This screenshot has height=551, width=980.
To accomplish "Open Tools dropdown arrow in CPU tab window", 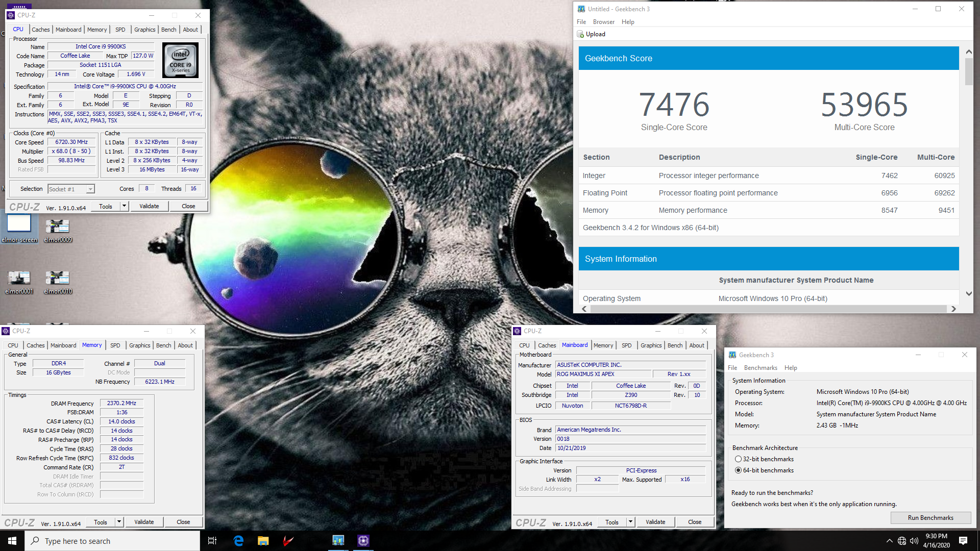I will [124, 206].
